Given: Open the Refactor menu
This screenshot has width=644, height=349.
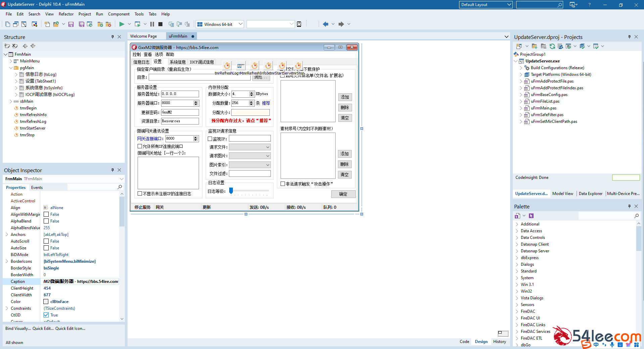Looking at the screenshot, I should 66,14.
